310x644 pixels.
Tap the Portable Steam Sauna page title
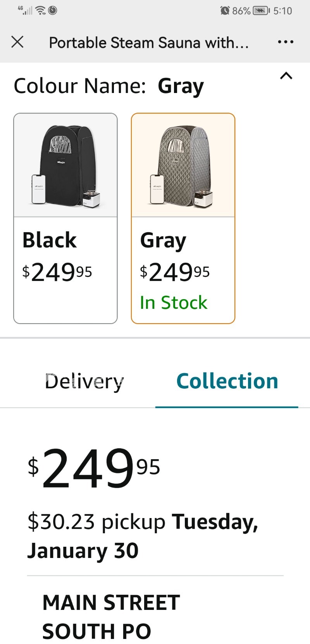click(149, 43)
